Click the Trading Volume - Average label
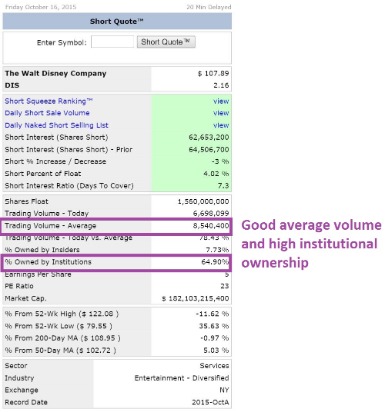The image size is (385, 412). (50, 226)
